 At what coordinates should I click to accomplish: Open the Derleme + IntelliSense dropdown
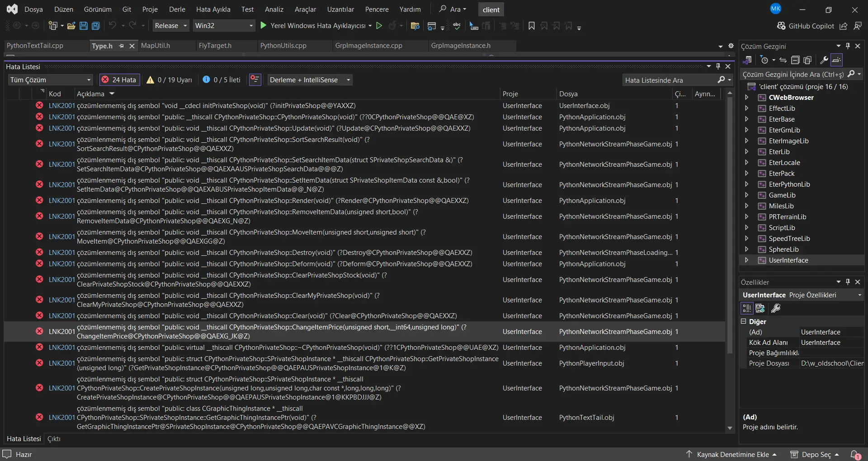[x=310, y=80]
